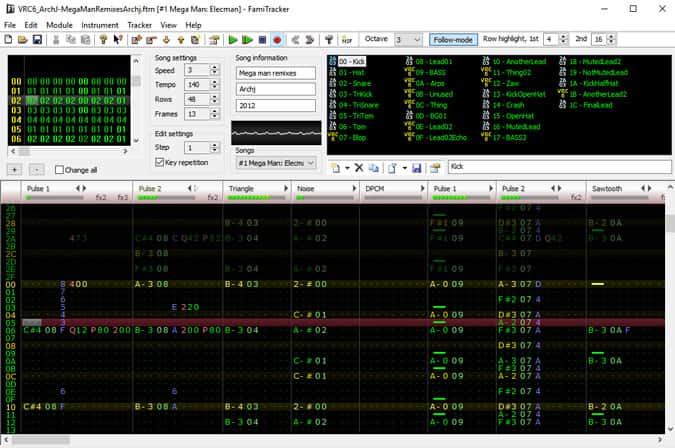
Task: Switch NTSC/PAL mode icon
Action: click(347, 40)
